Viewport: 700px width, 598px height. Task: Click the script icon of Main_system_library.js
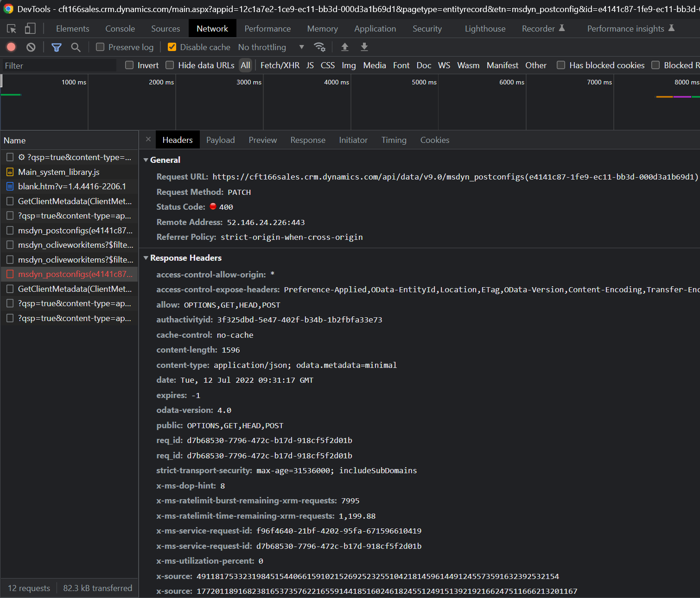tap(10, 172)
